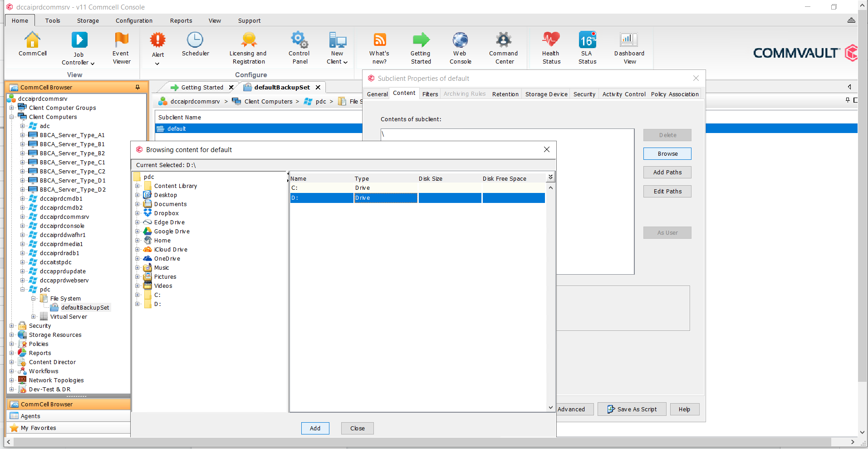Launch the Web Console icon
Viewport: 868px width, 449px height.
[460, 40]
